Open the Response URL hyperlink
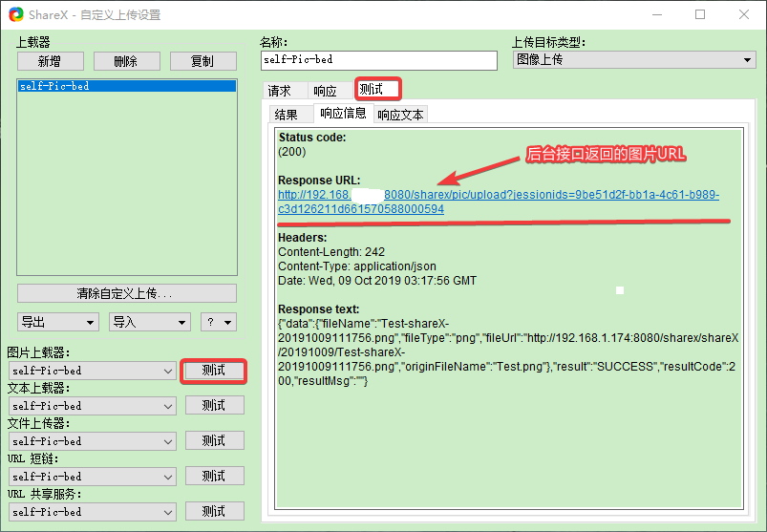The width and height of the screenshot is (767, 532). click(499, 202)
